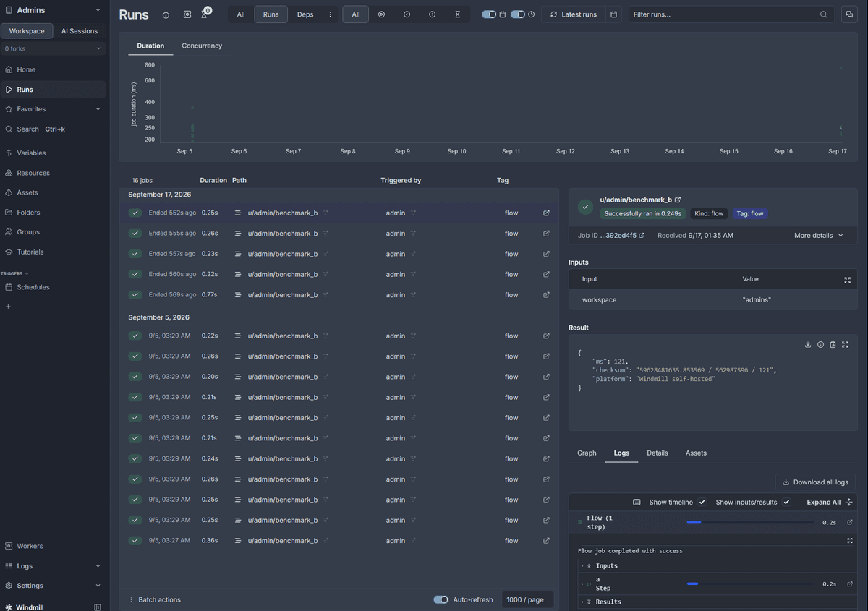Click the info icon beside the Runs title
This screenshot has height=611, width=868.
(166, 14)
